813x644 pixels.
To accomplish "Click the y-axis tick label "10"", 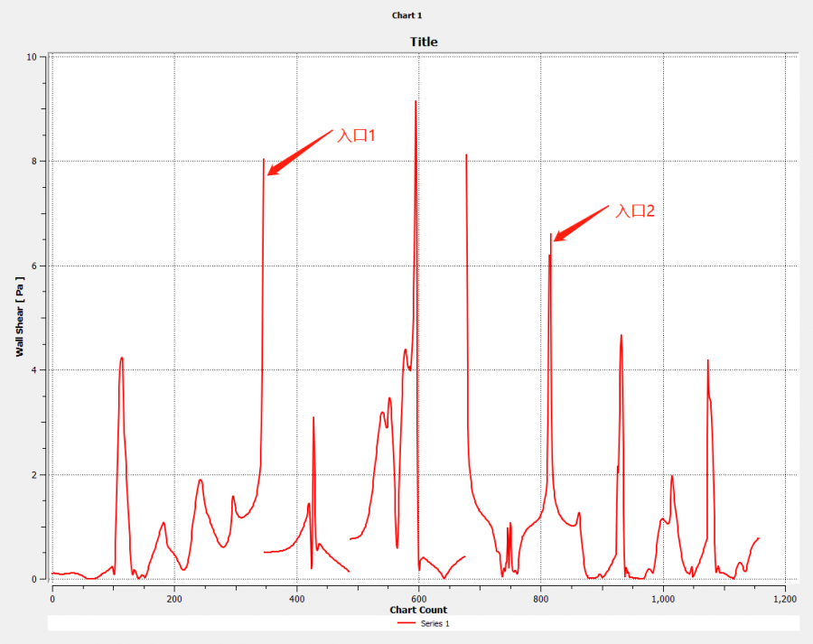I will point(32,57).
